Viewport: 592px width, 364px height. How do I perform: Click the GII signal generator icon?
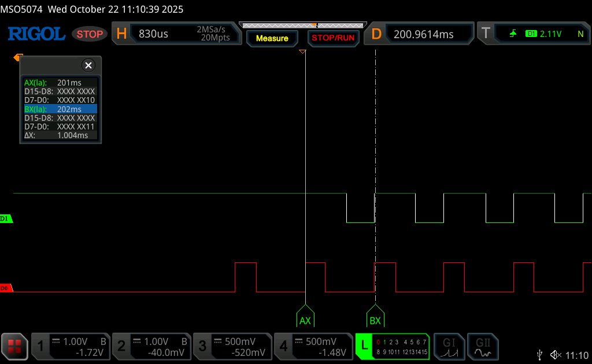[483, 347]
